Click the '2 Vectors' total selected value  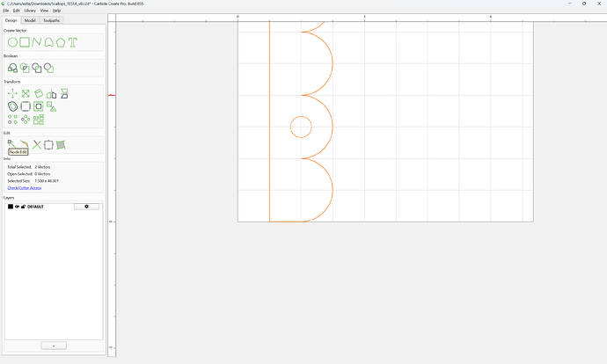pyautogui.click(x=42, y=167)
